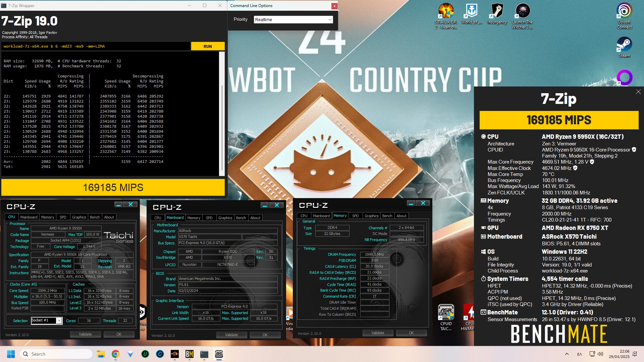Open the Priority Realtime dropdown
Screen dimensions: 644x362
pyautogui.click(x=293, y=19)
